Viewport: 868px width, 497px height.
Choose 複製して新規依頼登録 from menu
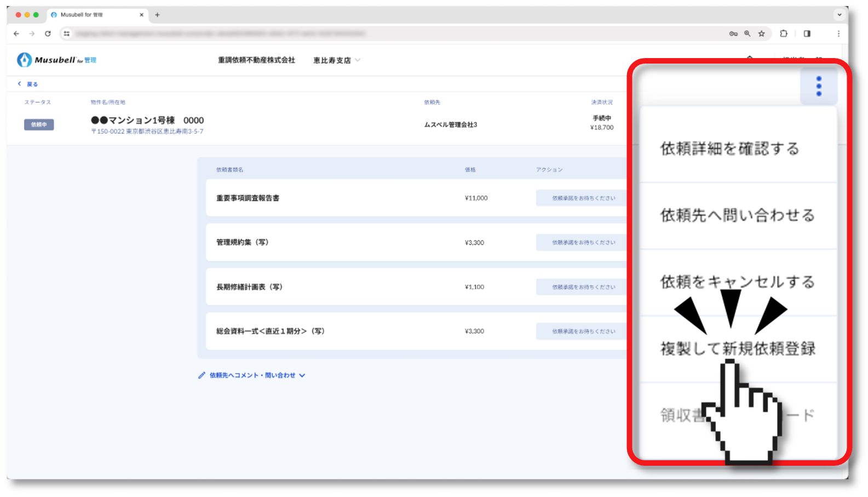click(x=738, y=349)
